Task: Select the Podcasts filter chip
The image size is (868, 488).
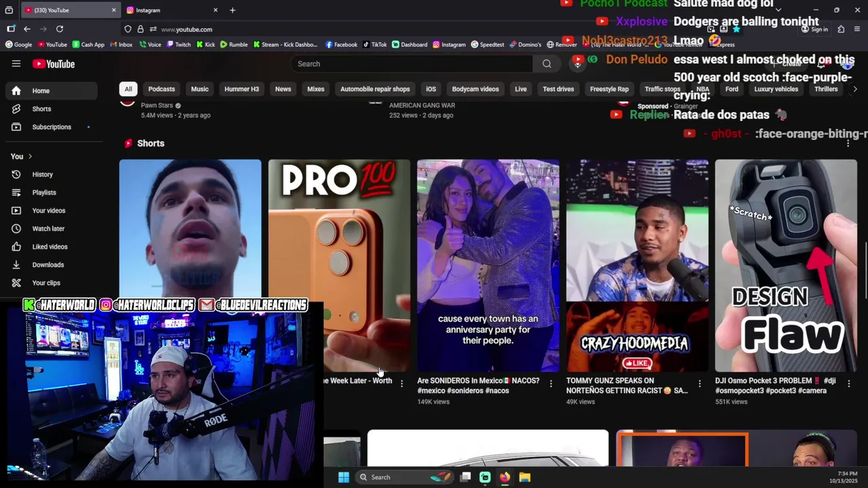Action: point(161,89)
